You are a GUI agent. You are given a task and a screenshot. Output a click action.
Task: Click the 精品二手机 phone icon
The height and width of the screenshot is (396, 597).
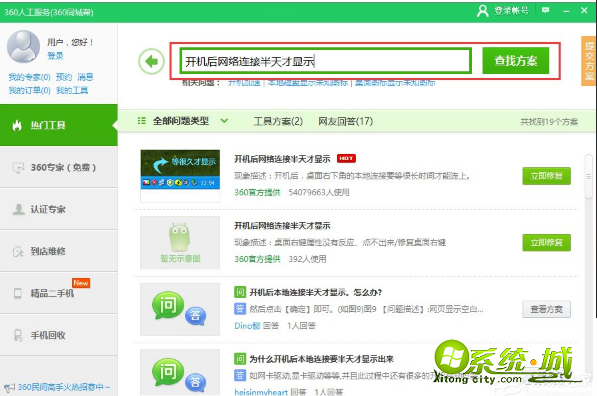tap(18, 293)
